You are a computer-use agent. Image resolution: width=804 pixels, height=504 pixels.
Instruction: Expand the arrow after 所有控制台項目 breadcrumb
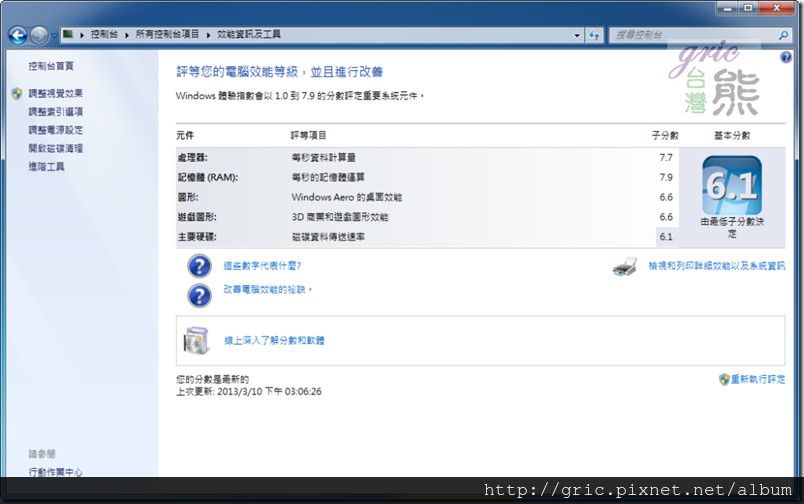tap(208, 35)
